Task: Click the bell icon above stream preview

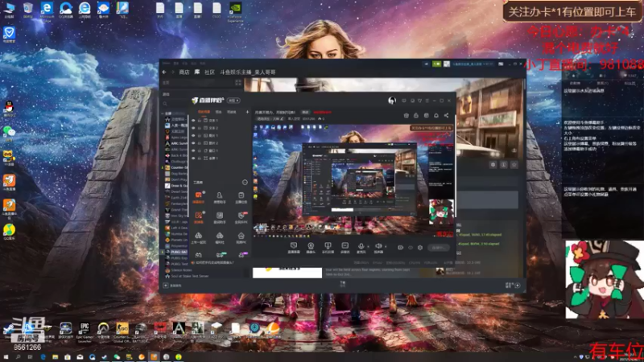Action: point(436,115)
